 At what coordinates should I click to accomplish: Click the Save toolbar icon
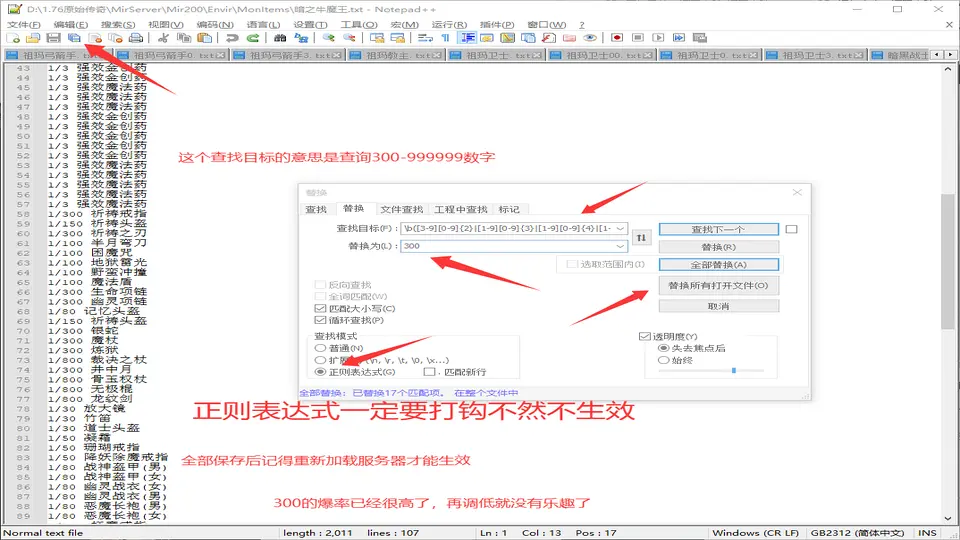pos(54,38)
